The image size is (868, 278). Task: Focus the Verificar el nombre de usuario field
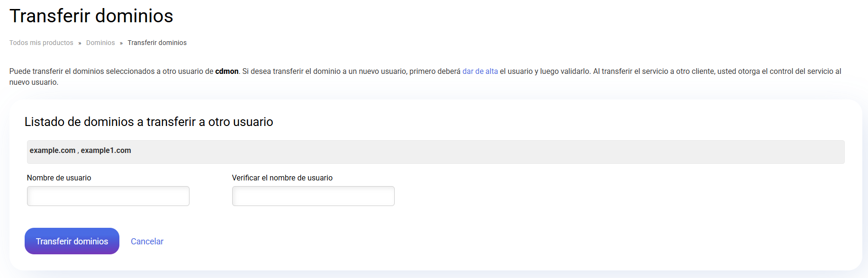pos(313,196)
